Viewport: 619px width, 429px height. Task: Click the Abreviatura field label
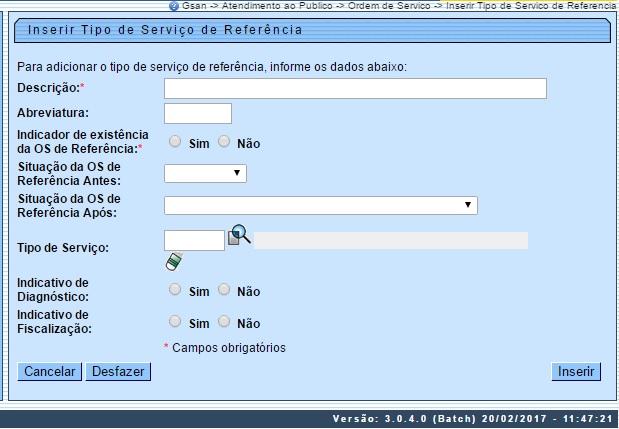pyautogui.click(x=53, y=113)
